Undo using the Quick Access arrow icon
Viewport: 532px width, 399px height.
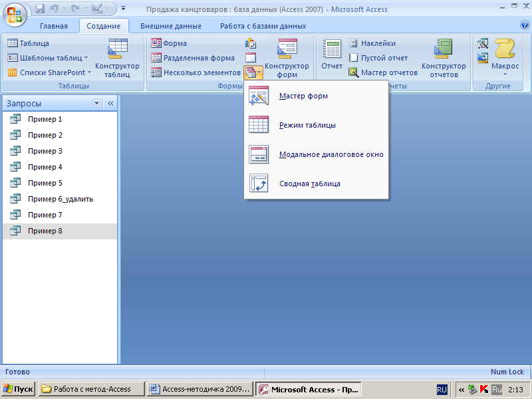click(55, 9)
